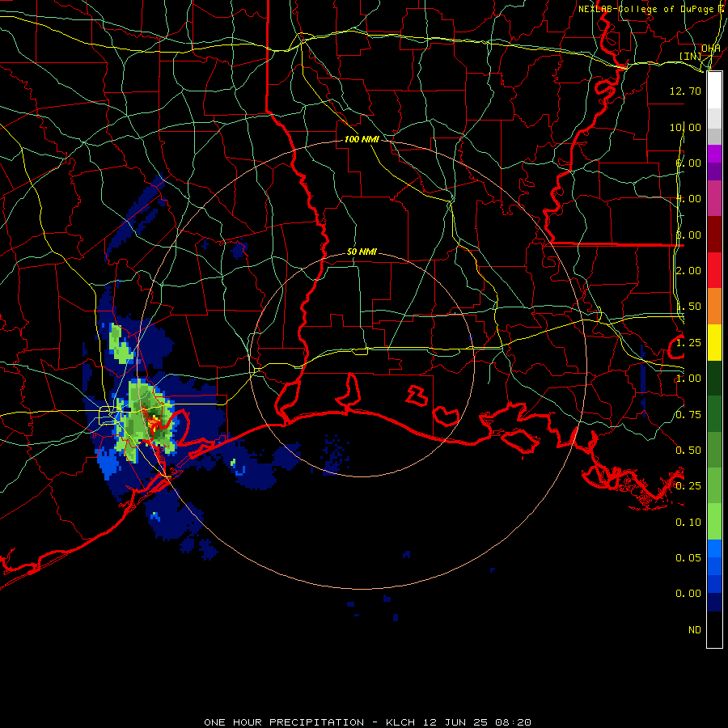The width and height of the screenshot is (728, 728).
Task: Click the [IN] units label
Action: coord(690,56)
